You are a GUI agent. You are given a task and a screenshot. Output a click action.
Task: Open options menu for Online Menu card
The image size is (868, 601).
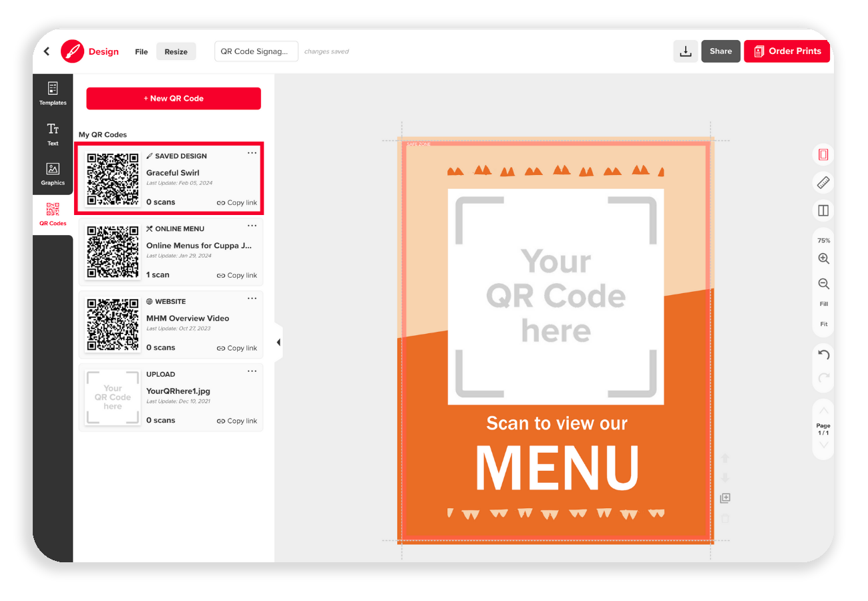(252, 226)
